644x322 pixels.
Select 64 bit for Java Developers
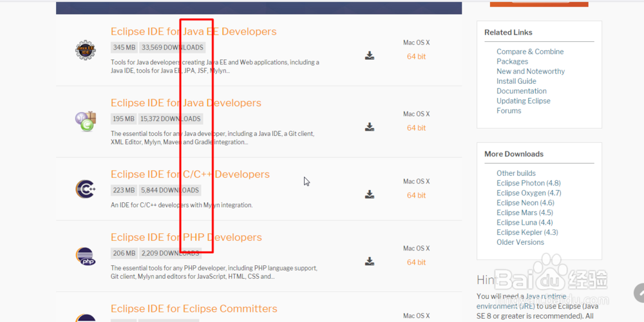pos(416,128)
